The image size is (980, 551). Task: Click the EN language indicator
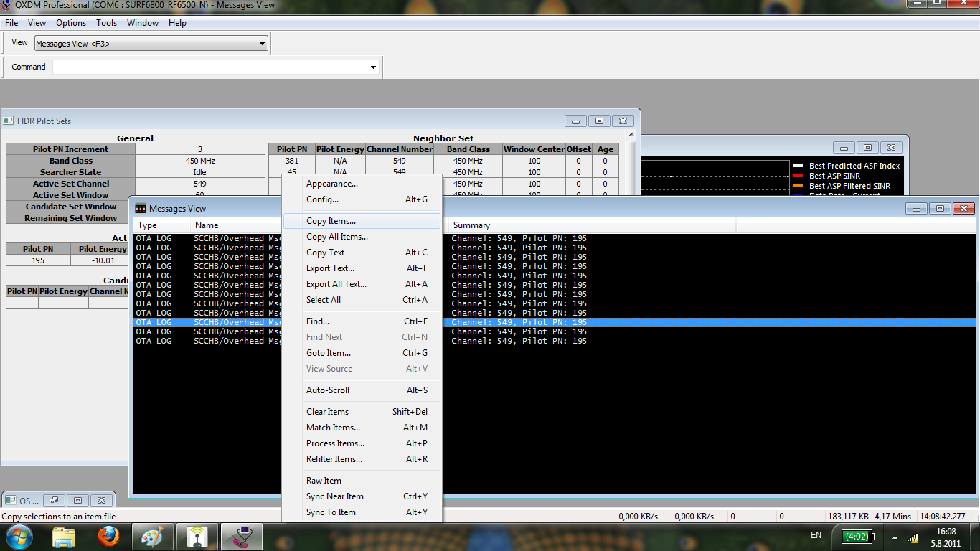(816, 535)
